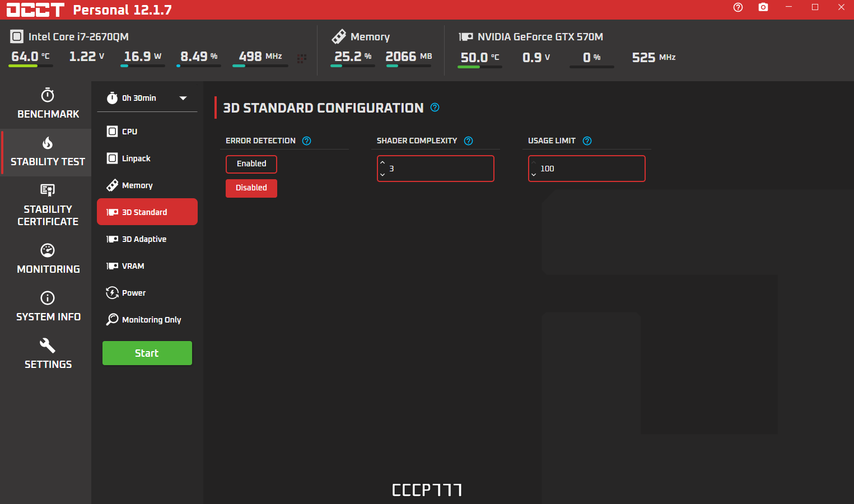Go to the Benchmark section
This screenshot has height=504, width=854.
pyautogui.click(x=46, y=105)
